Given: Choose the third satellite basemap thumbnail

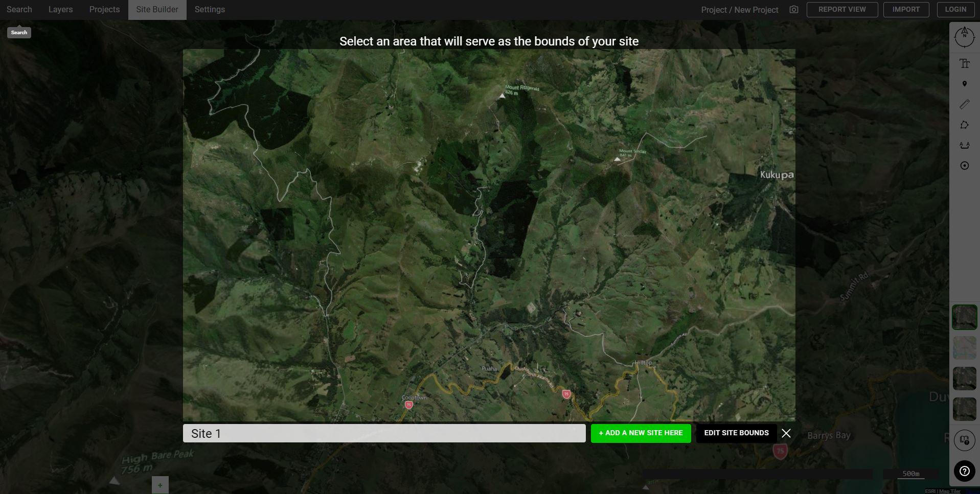Looking at the screenshot, I should tap(965, 379).
